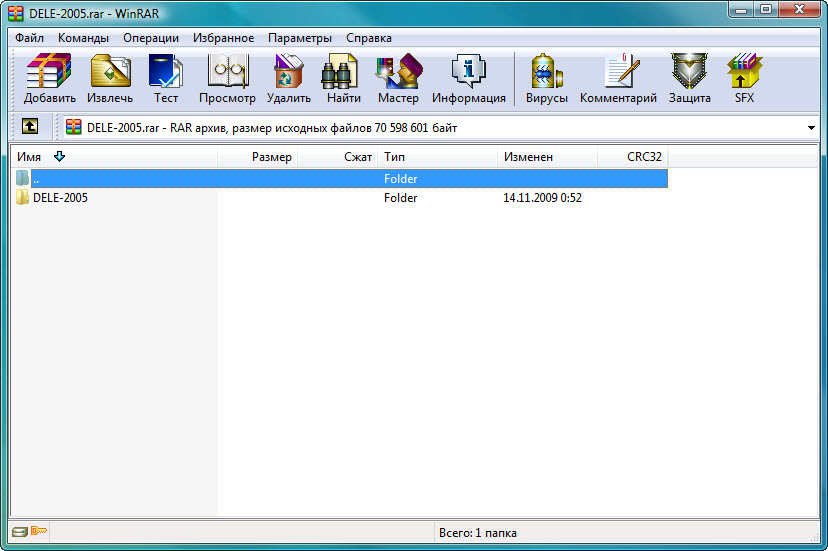Click the disk drive icon in status bar
This screenshot has height=551, width=828.
[x=20, y=531]
